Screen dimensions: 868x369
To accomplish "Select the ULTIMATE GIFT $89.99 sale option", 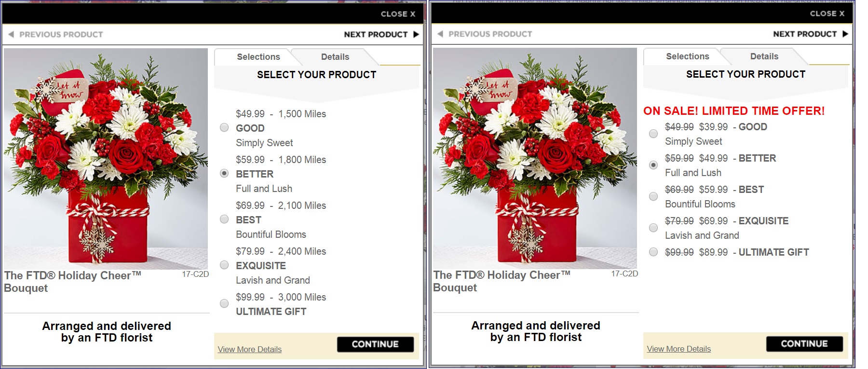I will (x=653, y=252).
